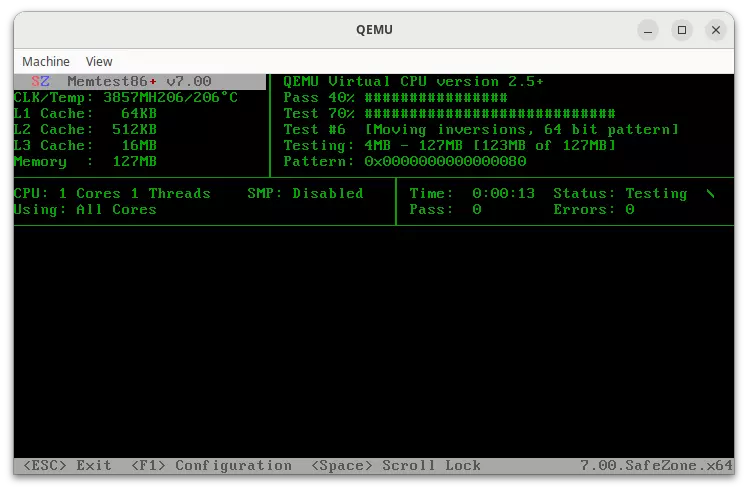The height and width of the screenshot is (491, 748).
Task: Click the QEMU window title text
Action: pyautogui.click(x=374, y=29)
